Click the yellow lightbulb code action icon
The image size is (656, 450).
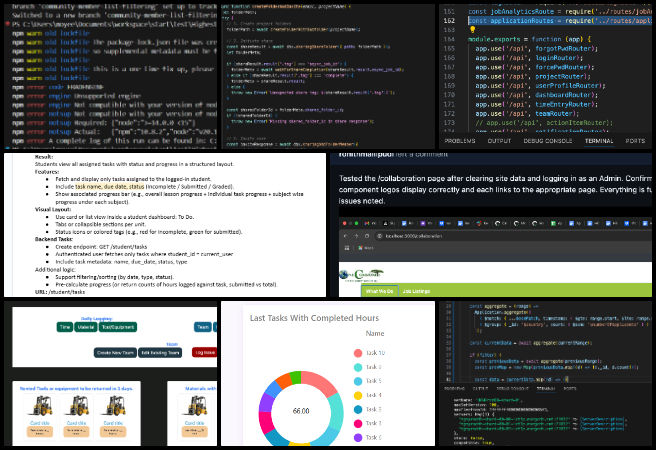(x=472, y=29)
